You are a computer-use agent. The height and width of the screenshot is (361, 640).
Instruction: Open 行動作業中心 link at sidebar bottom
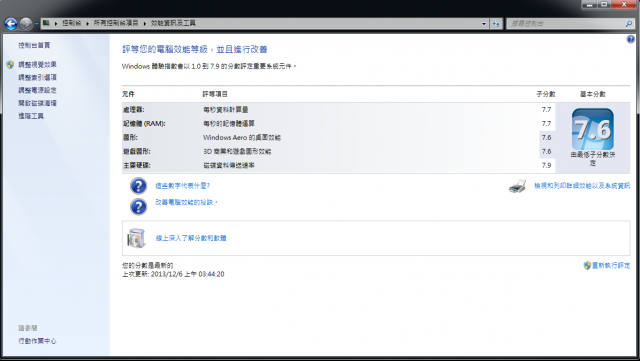tap(37, 341)
